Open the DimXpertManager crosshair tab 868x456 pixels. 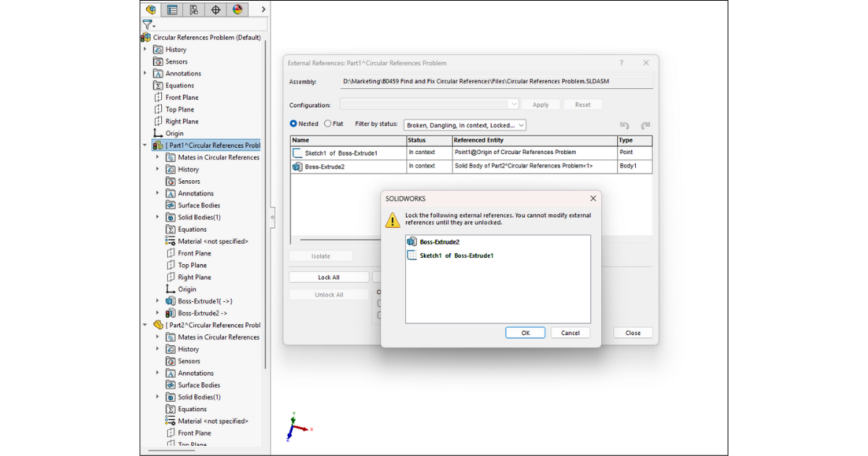click(216, 9)
